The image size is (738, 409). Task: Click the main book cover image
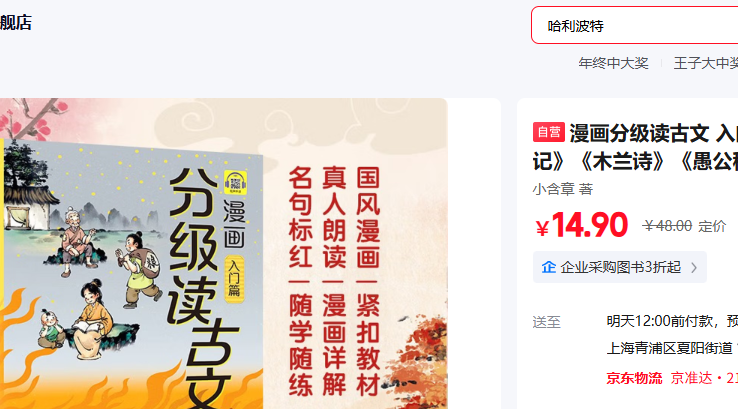[224, 254]
